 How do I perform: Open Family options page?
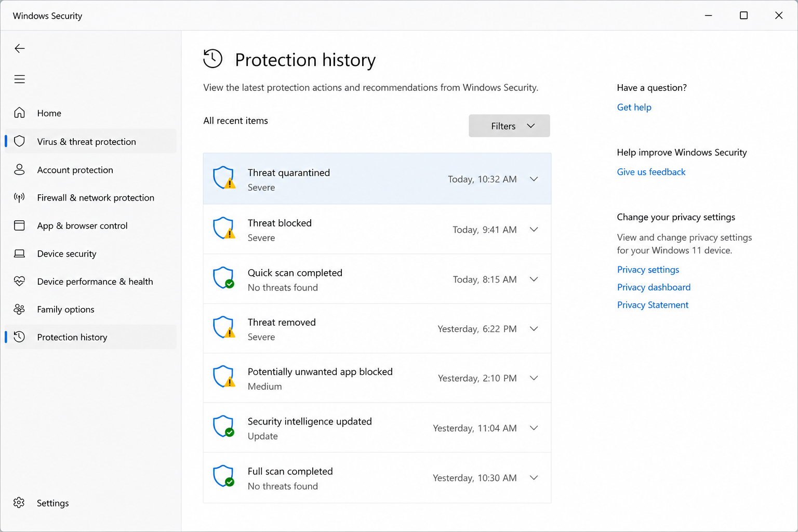(90, 309)
